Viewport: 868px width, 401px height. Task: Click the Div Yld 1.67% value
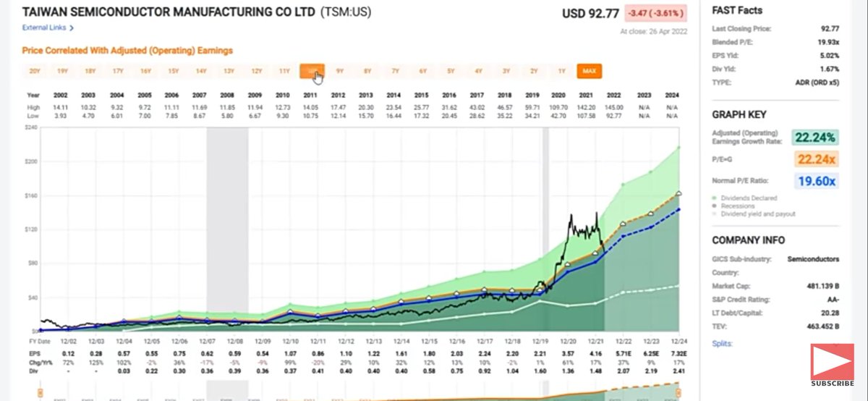coord(829,69)
